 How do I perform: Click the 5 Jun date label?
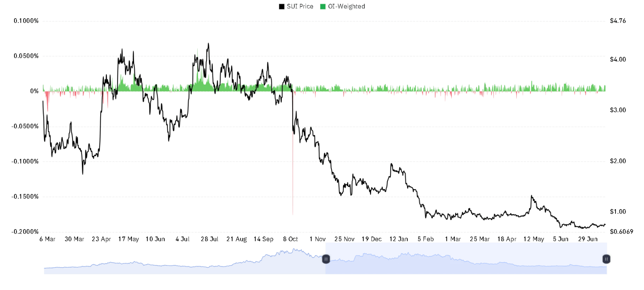click(x=561, y=239)
